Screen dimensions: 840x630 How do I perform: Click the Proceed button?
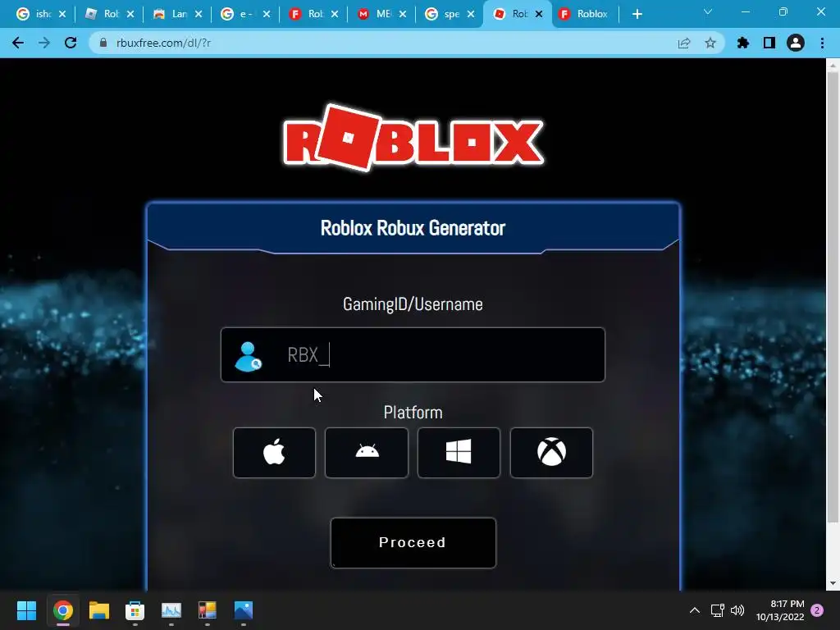pos(413,543)
